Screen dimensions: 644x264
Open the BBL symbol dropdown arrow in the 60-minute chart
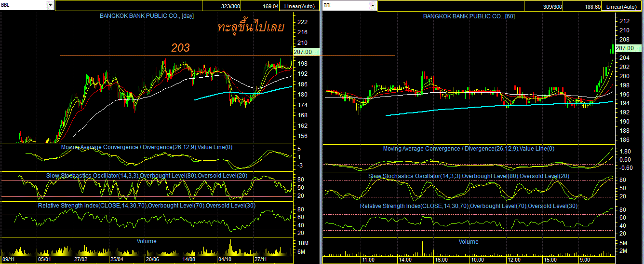[x=373, y=5]
